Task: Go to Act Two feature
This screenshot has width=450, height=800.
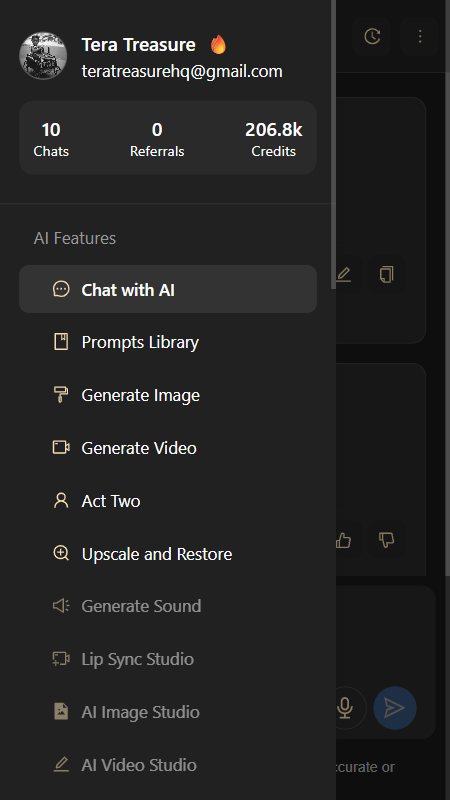Action: 168,501
